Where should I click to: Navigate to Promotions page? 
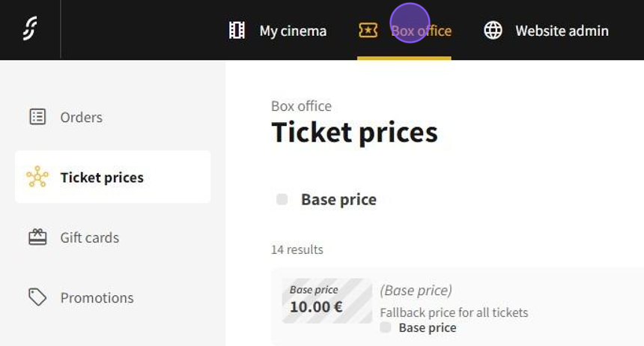click(x=97, y=297)
